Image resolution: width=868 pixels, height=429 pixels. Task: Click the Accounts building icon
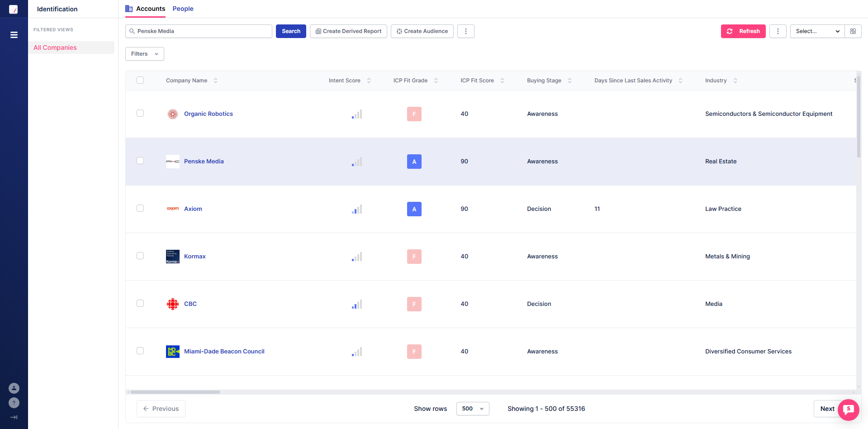tap(129, 9)
